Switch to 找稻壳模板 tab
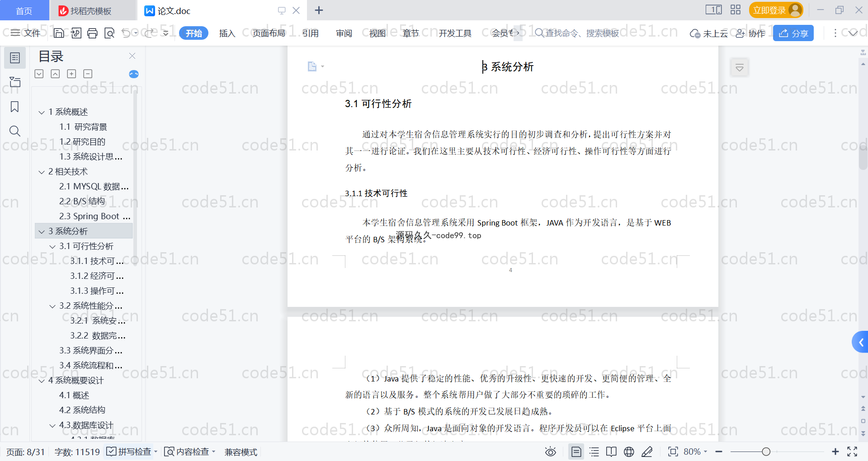 coord(92,10)
